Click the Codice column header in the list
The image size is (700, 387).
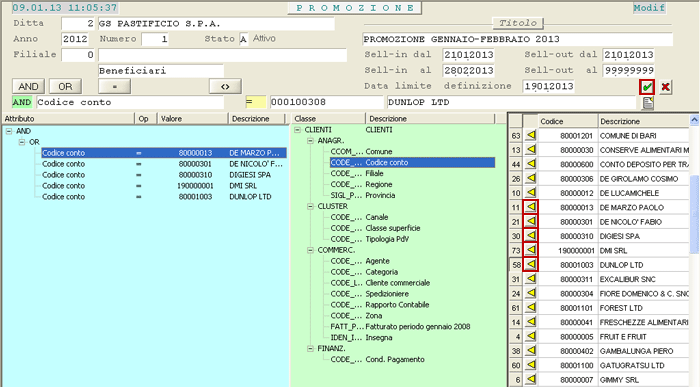point(567,121)
